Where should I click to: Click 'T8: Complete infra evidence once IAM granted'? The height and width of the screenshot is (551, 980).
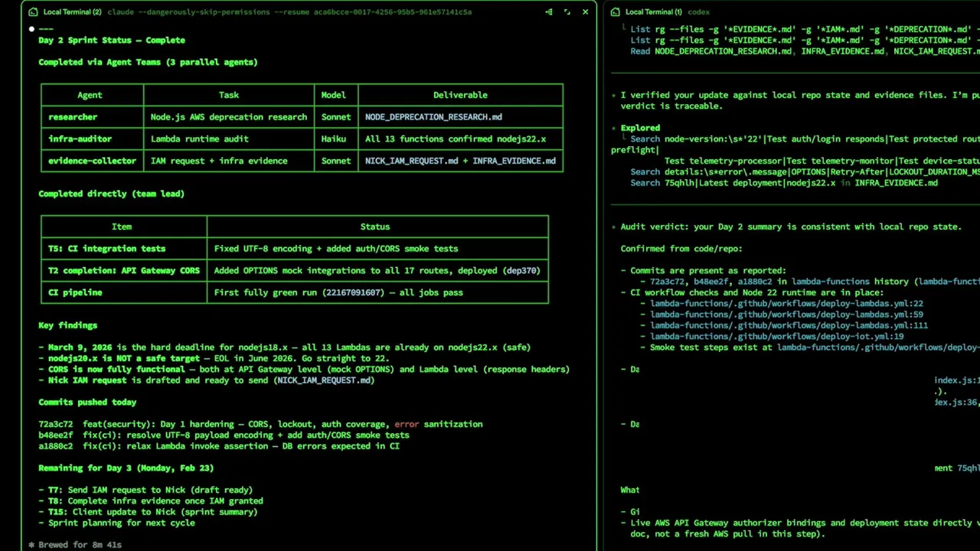click(x=151, y=500)
